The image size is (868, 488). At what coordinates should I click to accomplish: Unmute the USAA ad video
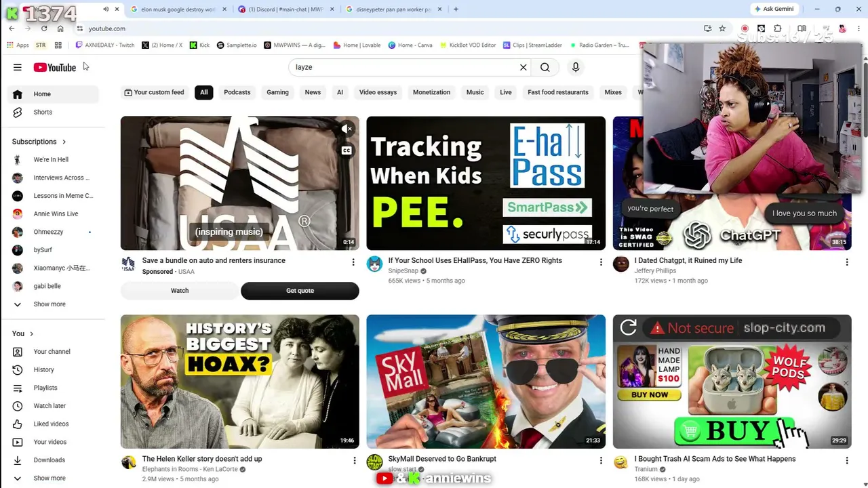tap(347, 129)
